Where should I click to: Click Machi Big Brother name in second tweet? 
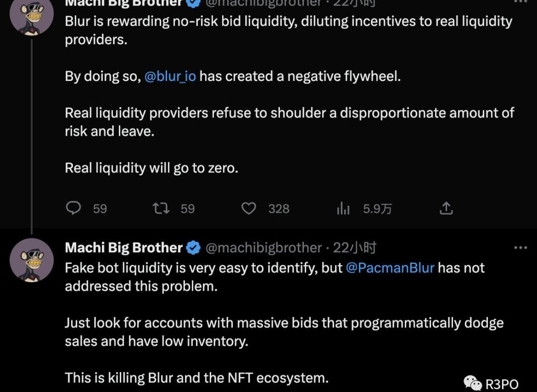pos(124,247)
